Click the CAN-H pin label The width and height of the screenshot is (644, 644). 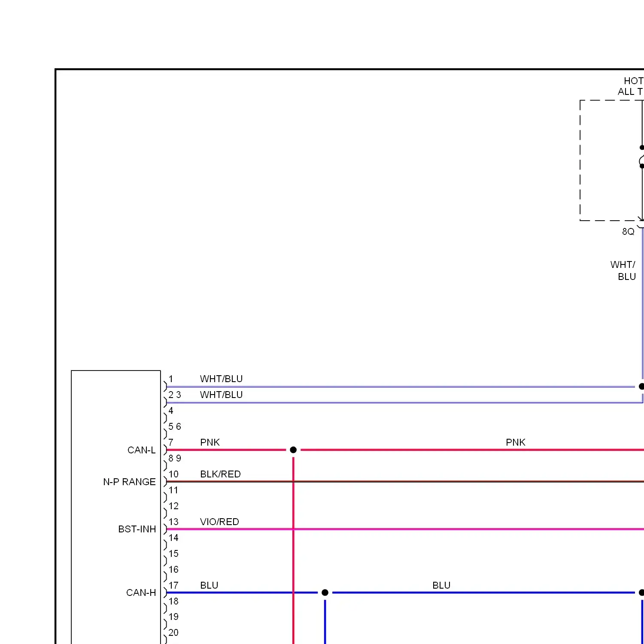(x=141, y=592)
